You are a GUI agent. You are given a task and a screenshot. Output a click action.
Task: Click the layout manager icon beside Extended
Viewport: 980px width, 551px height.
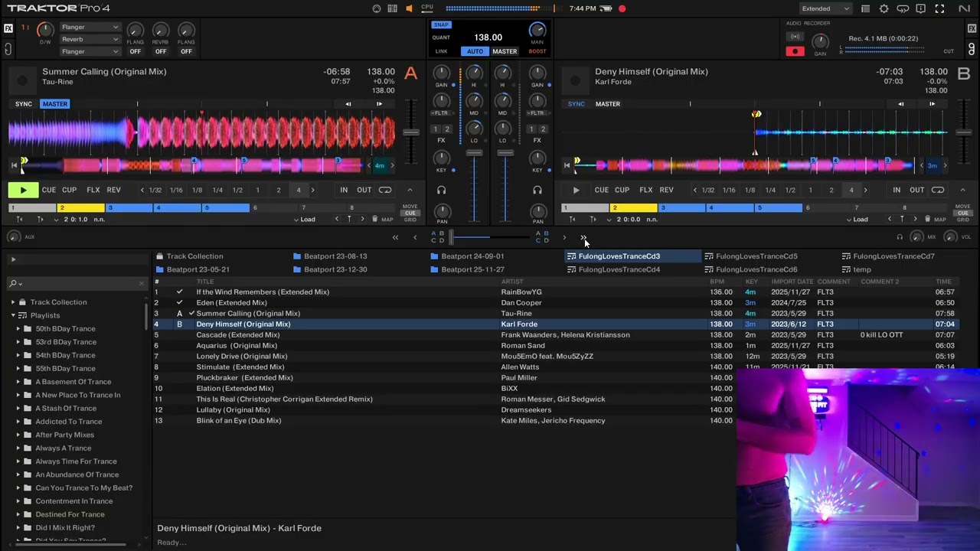[x=865, y=8]
